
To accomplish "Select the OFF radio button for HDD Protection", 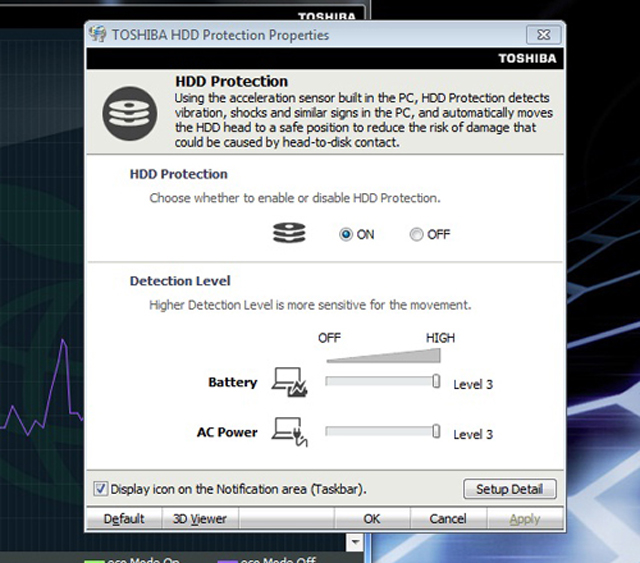I will coord(416,234).
